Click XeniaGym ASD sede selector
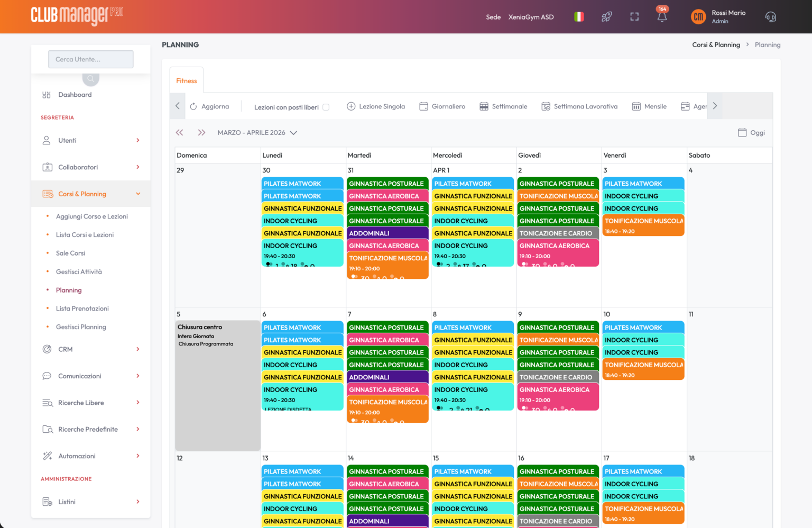Viewport: 812px width, 528px height. click(x=531, y=17)
